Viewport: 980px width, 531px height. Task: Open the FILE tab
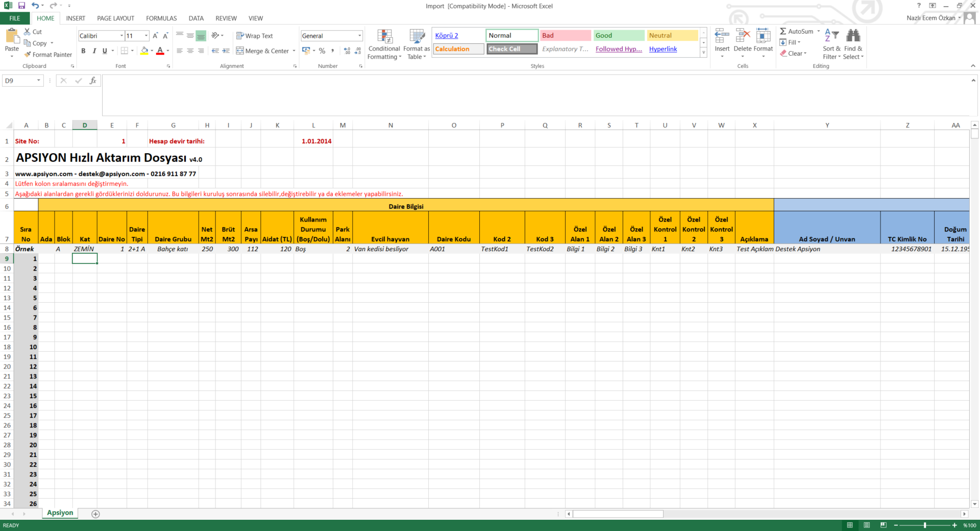tap(15, 18)
